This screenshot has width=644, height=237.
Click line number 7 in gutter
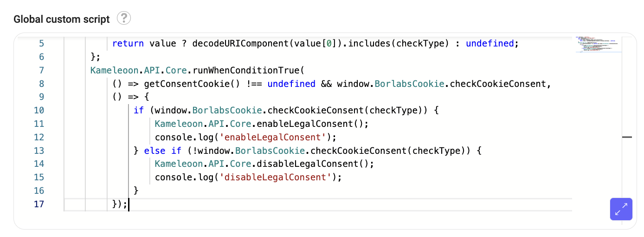41,71
